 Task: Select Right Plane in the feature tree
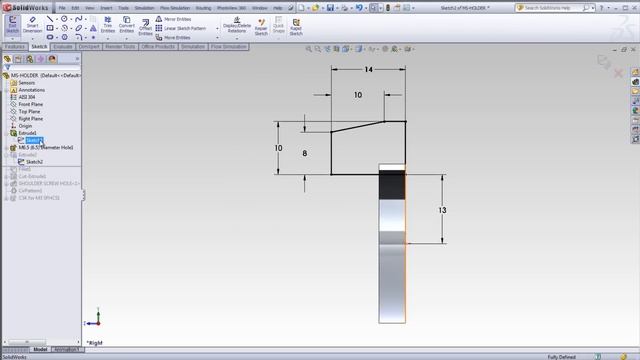point(31,119)
